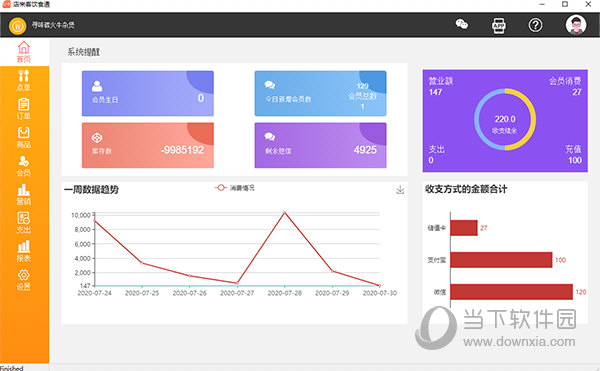Toggle the 消费情况 legend series
The image size is (600, 371).
tap(235, 188)
